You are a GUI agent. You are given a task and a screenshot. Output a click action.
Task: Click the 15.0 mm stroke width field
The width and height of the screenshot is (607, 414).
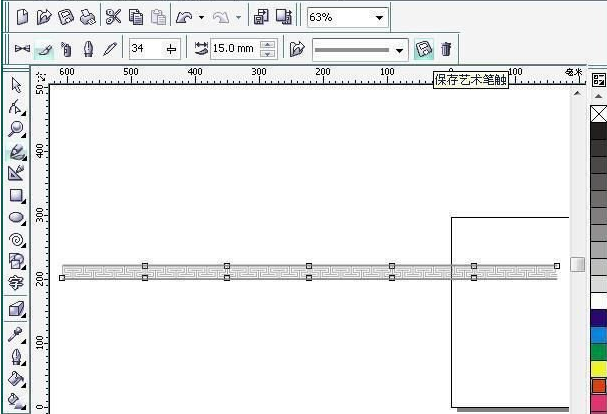[235, 49]
